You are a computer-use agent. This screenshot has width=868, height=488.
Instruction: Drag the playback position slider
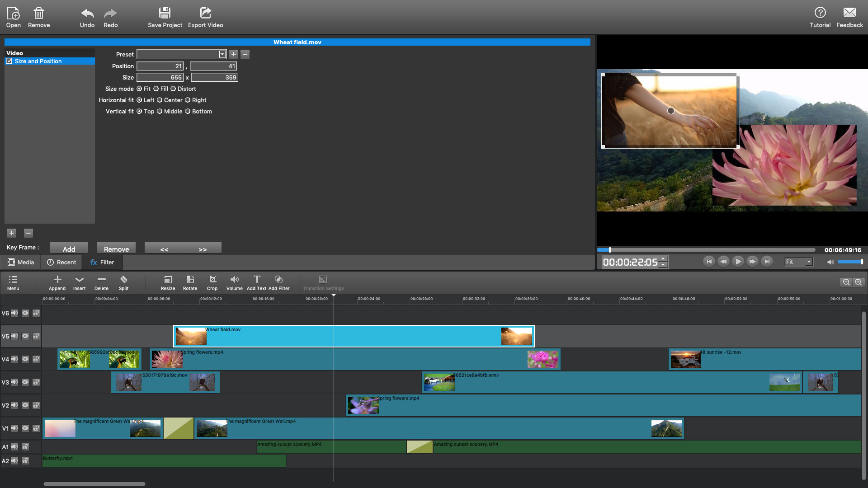click(x=609, y=250)
